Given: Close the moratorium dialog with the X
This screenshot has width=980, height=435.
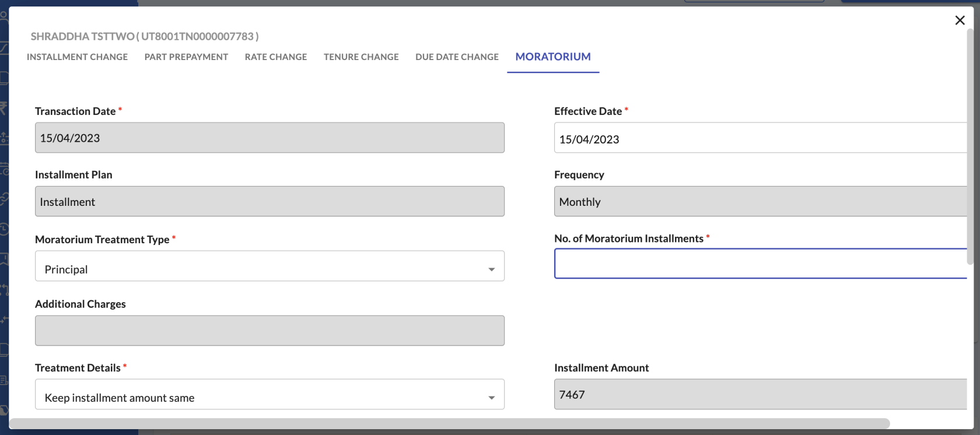Looking at the screenshot, I should pos(960,20).
